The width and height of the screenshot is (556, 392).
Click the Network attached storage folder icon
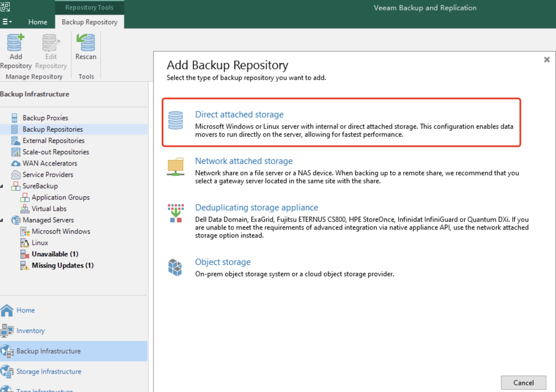[x=176, y=167]
